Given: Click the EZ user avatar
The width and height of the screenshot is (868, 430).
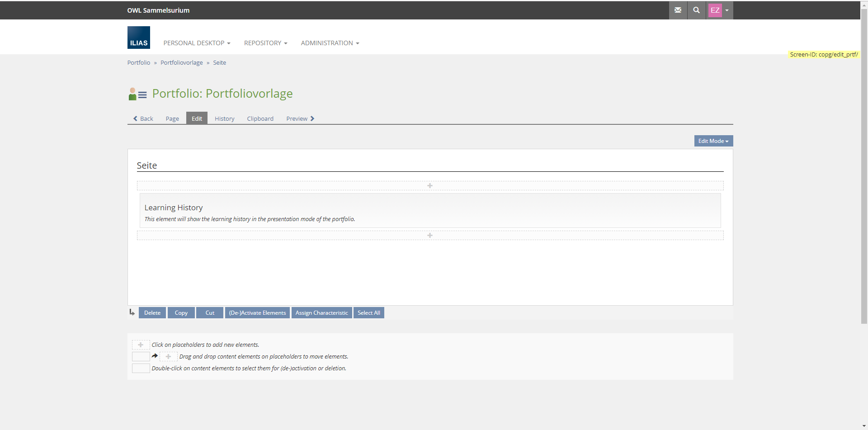Looking at the screenshot, I should 715,10.
